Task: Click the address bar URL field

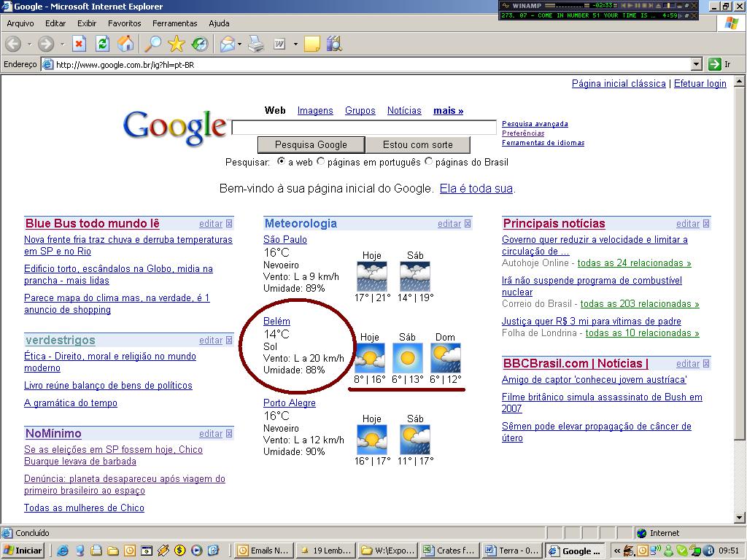Action: [x=373, y=64]
